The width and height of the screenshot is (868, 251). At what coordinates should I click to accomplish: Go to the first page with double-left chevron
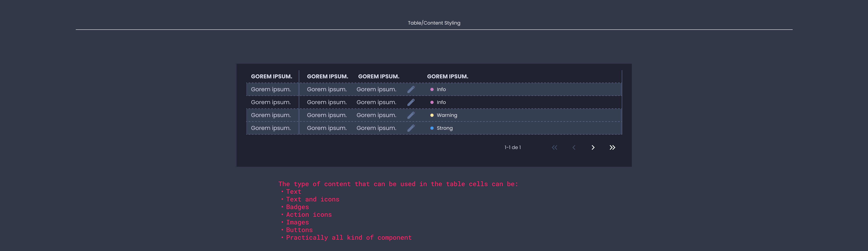(x=554, y=148)
